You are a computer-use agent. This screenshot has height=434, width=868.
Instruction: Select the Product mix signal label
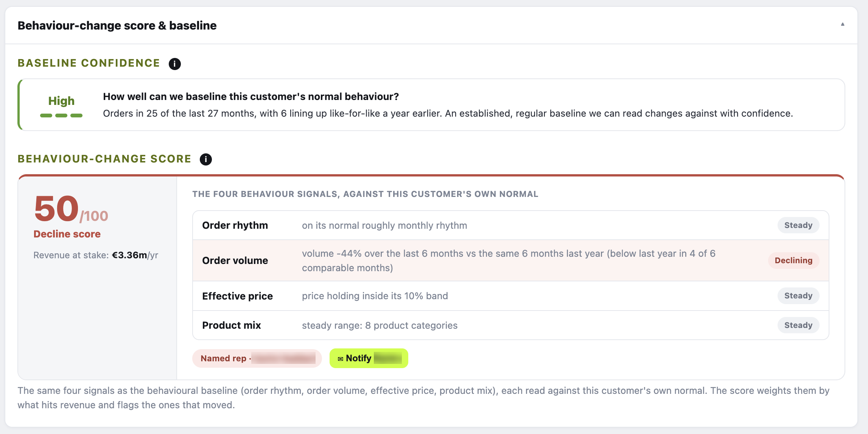tap(232, 325)
